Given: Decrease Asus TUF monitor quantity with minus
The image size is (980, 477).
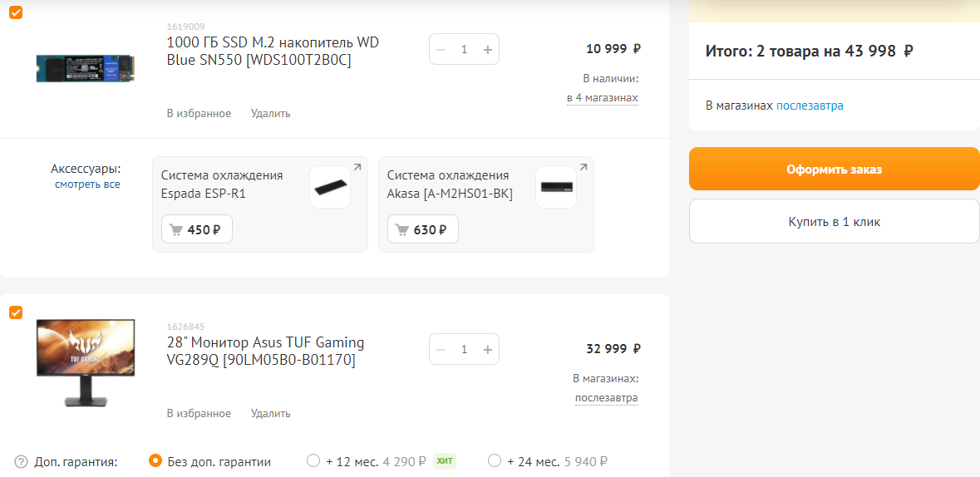Looking at the screenshot, I should point(441,349).
